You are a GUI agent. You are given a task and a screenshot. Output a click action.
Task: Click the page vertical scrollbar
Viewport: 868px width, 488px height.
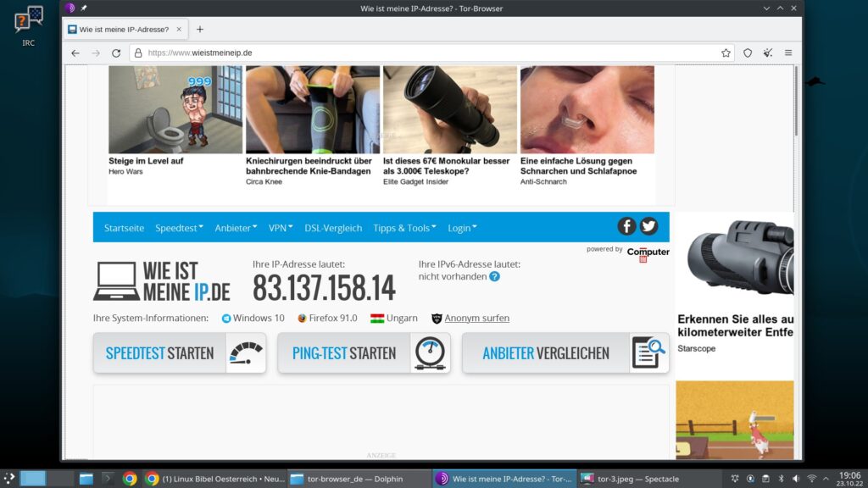797,101
